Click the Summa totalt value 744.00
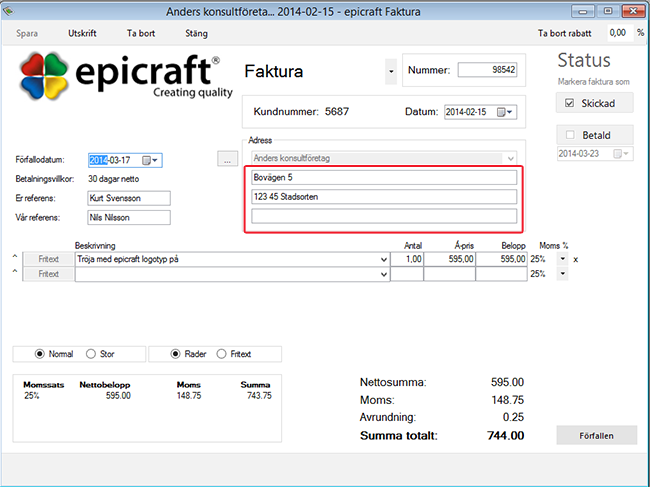The image size is (650, 487). click(505, 436)
